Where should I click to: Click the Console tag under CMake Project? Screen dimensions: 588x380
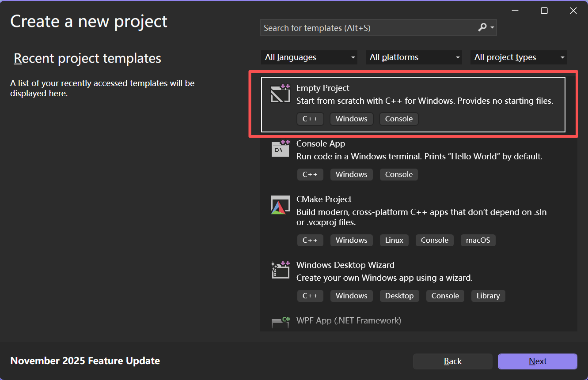435,241
